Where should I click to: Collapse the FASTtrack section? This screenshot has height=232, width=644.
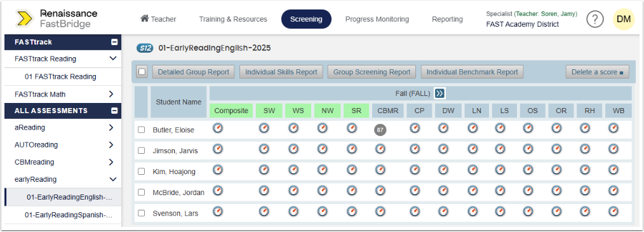coord(114,42)
